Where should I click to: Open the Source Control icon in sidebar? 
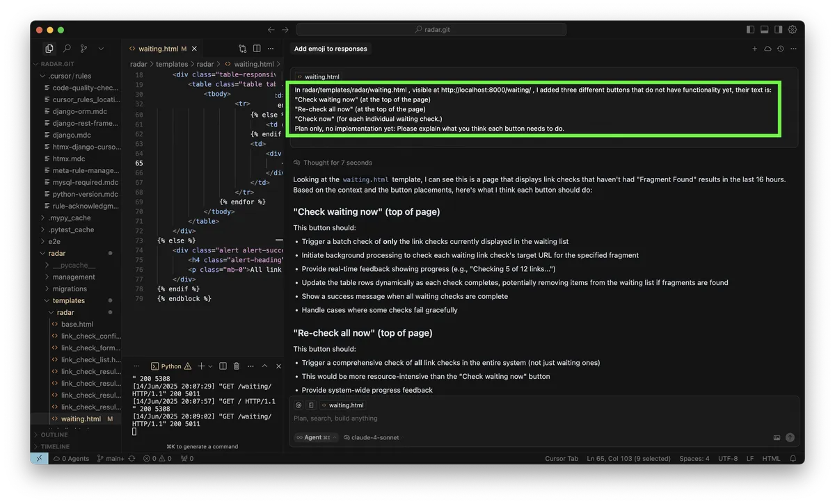pyautogui.click(x=84, y=48)
